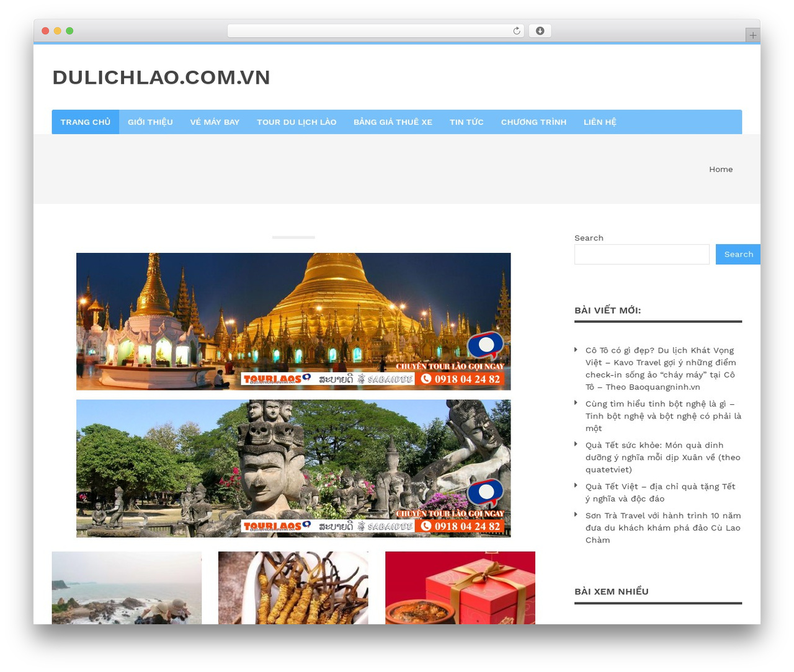Open Sơn Trà Travel article link
This screenshot has height=672, width=794.
[662, 528]
